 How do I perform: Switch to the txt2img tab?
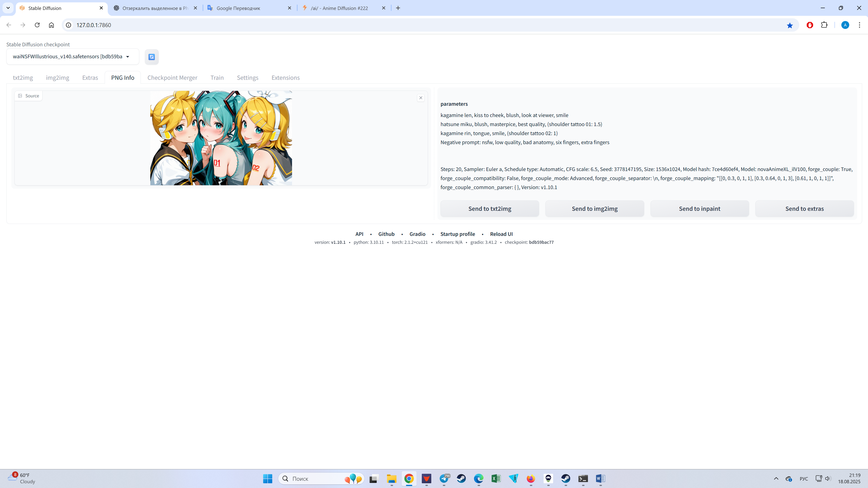tap(23, 78)
